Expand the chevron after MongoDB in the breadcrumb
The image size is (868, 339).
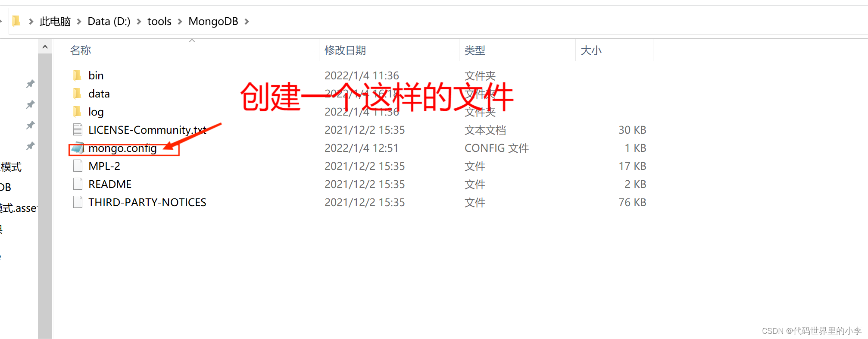[x=247, y=22]
